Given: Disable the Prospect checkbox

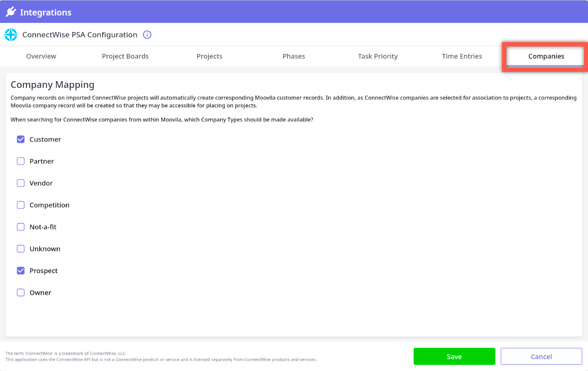Looking at the screenshot, I should (x=21, y=271).
